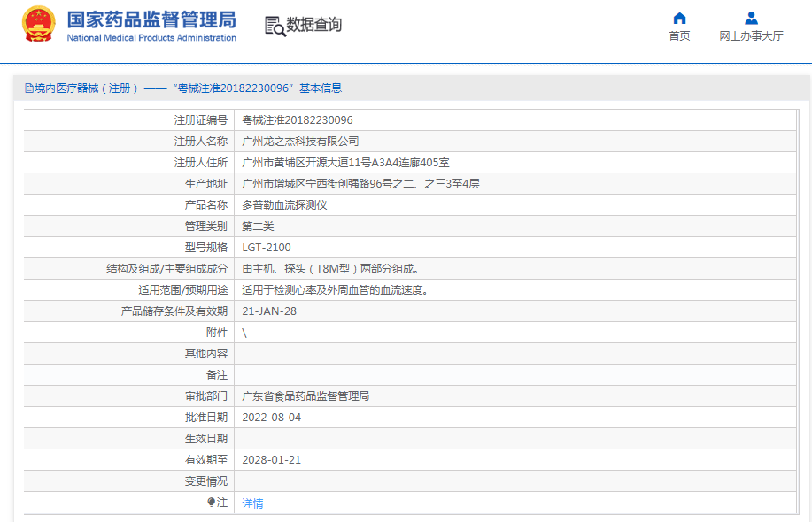Click the 国家药品监督管理局 site title
Screen dimensions: 812x522
click(152, 19)
